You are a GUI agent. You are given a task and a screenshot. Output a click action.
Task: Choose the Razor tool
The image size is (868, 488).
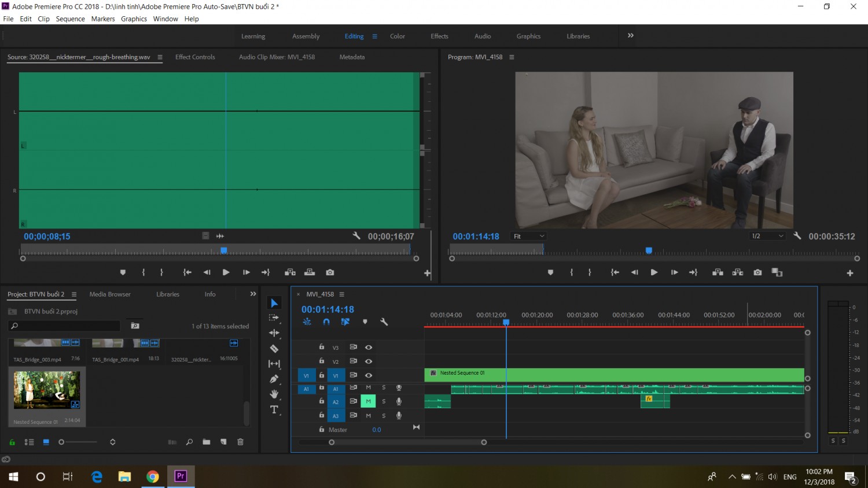point(274,349)
